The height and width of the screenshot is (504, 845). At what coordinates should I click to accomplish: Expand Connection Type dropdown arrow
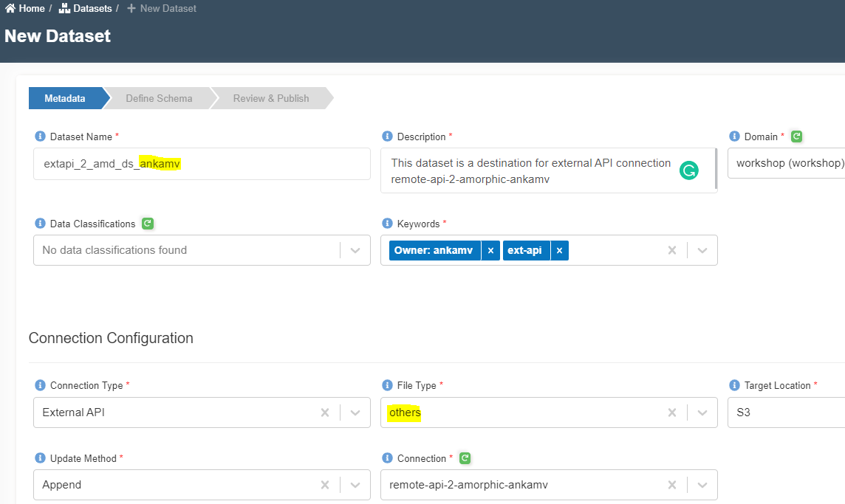[x=355, y=412]
